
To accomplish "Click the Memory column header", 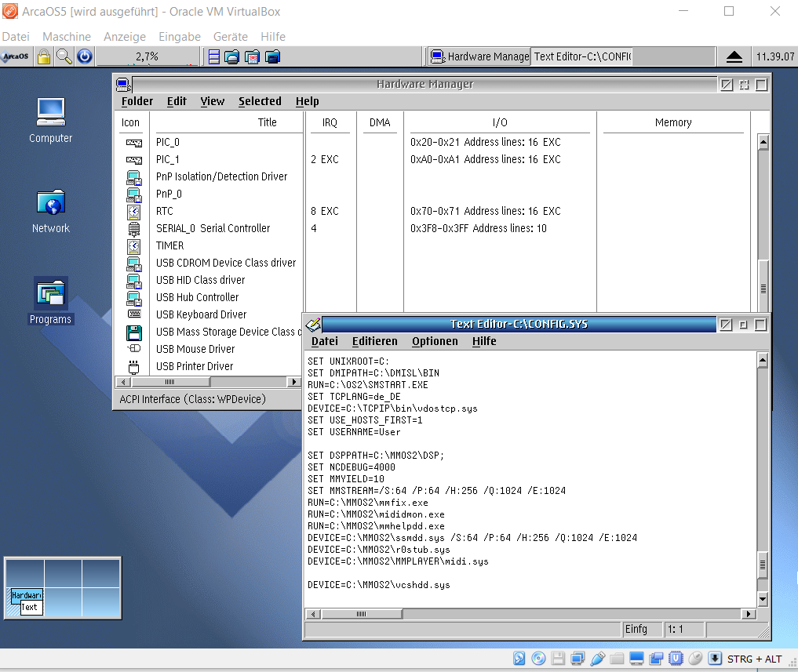I will [x=672, y=122].
